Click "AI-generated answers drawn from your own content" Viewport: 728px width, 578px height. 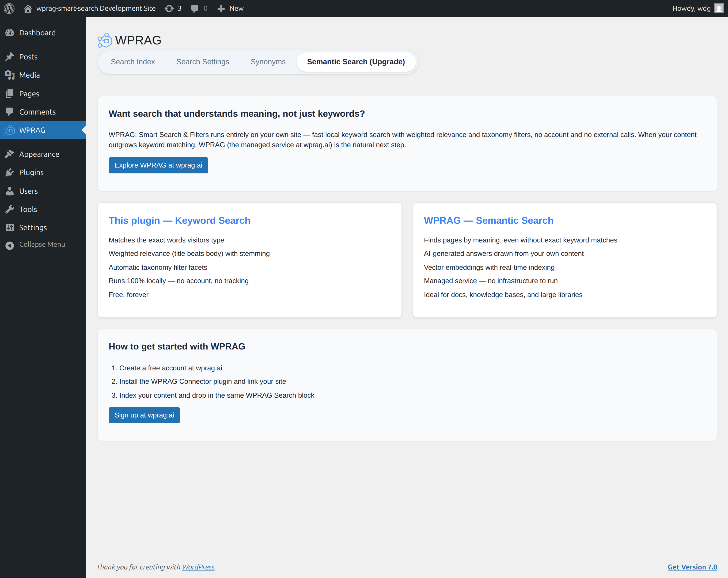[x=504, y=254]
